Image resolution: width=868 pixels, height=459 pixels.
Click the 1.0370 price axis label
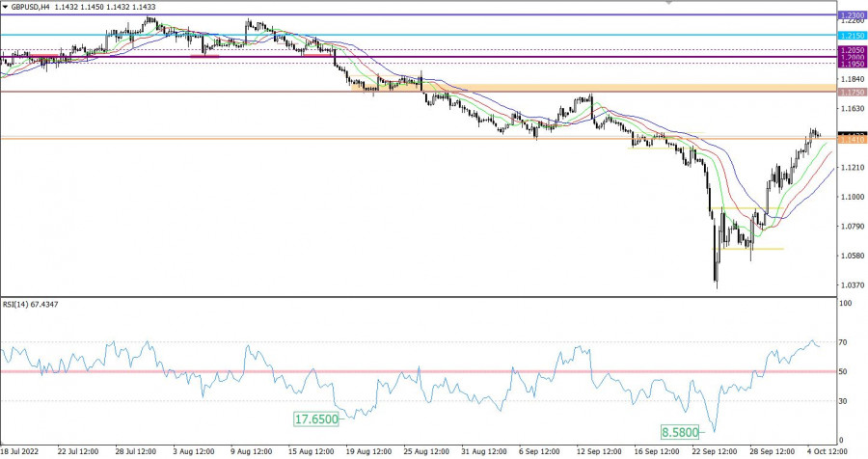(852, 285)
